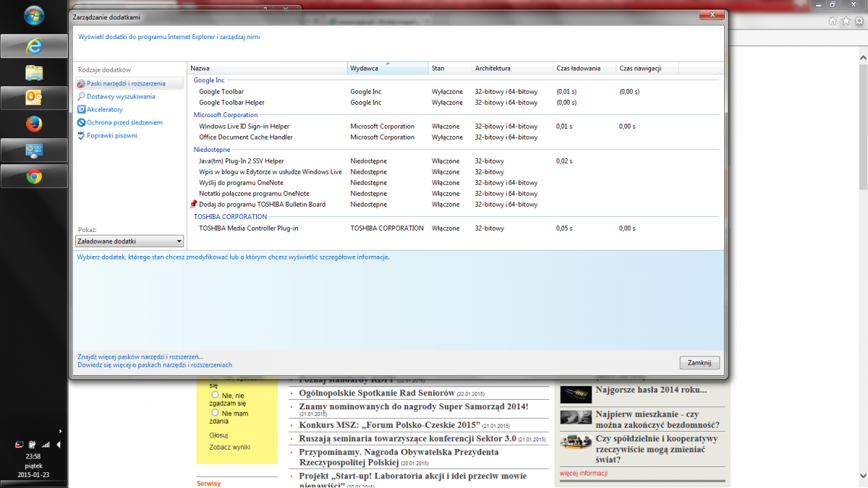Sort by Stan column header
The image size is (868, 488).
point(450,69)
